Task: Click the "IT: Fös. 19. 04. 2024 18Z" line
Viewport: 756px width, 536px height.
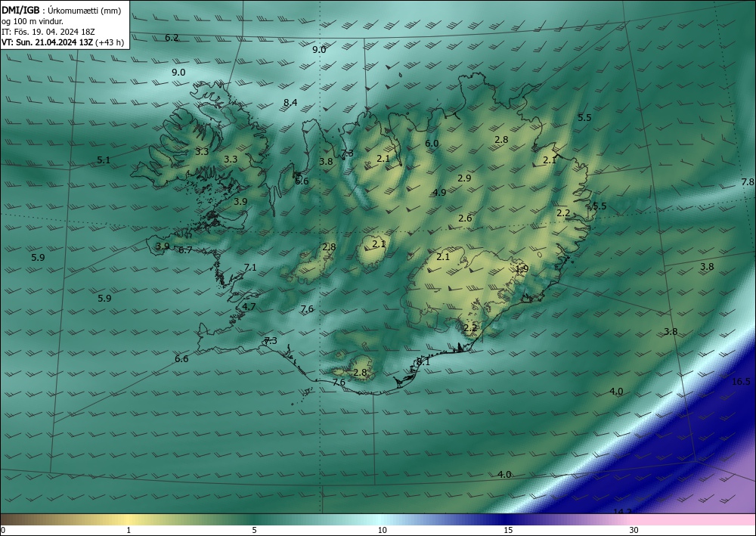Action: tap(48, 32)
